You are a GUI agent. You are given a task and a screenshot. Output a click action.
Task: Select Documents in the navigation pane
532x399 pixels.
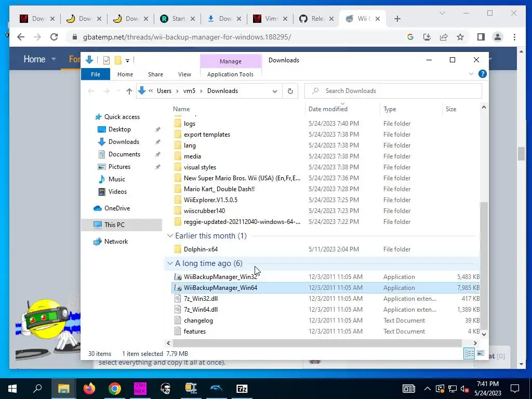pos(124,154)
